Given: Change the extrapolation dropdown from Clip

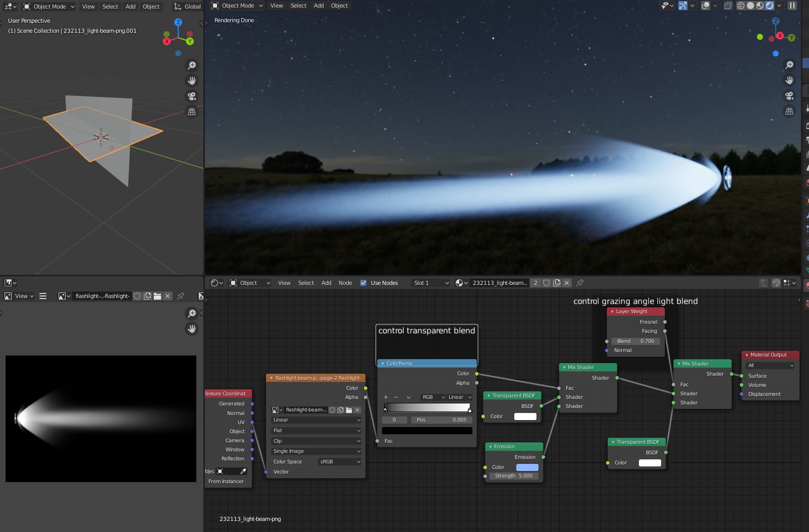Looking at the screenshot, I should tap(316, 441).
